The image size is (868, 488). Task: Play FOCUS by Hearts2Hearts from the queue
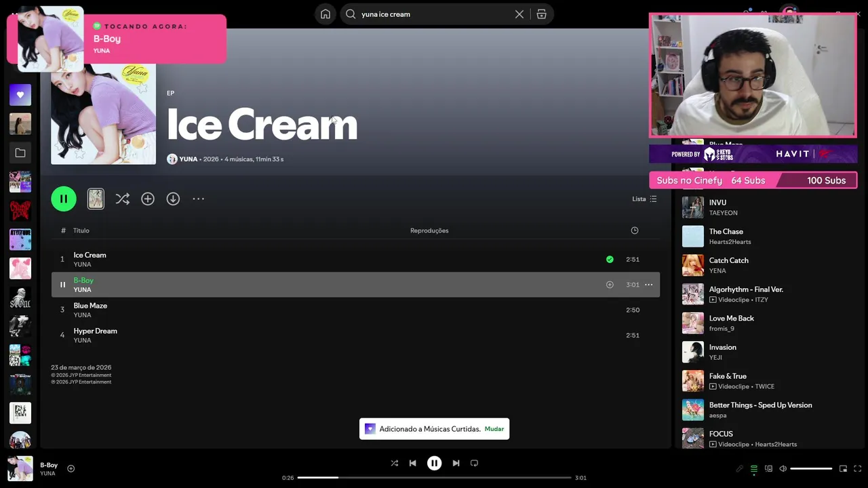[x=767, y=438]
